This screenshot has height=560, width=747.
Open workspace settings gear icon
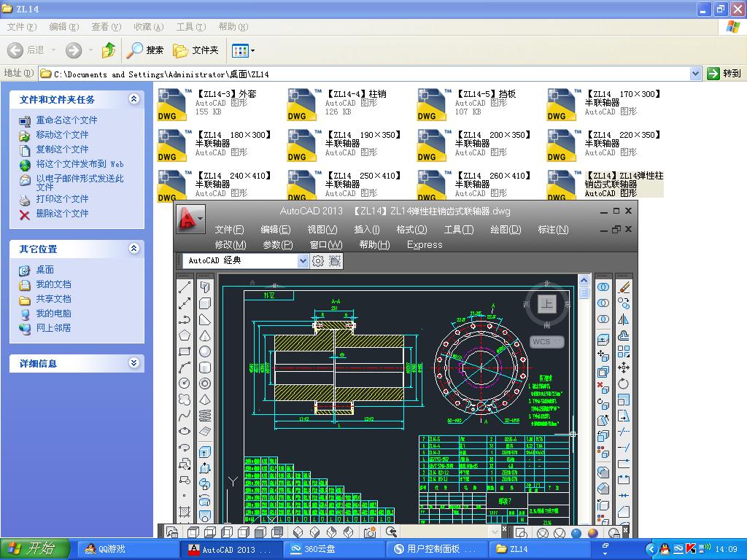coord(318,261)
